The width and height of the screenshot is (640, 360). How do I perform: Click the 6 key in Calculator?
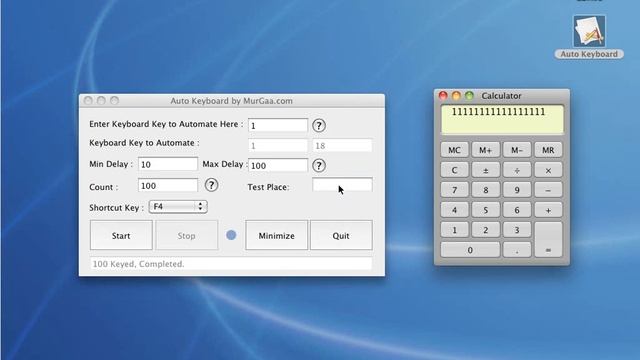click(x=517, y=210)
